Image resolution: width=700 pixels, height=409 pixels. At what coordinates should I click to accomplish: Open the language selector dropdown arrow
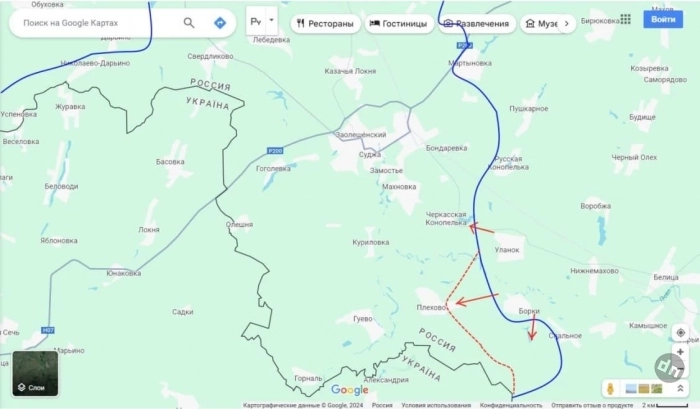[x=271, y=20]
